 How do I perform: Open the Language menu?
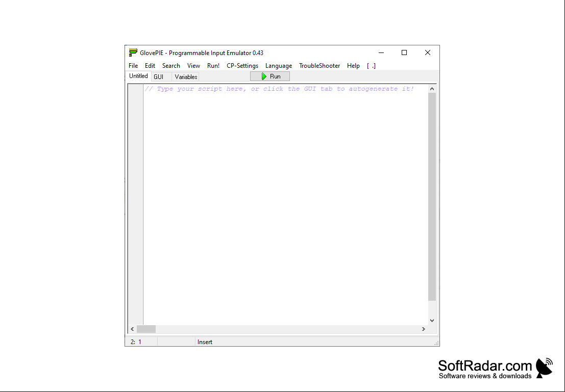279,66
